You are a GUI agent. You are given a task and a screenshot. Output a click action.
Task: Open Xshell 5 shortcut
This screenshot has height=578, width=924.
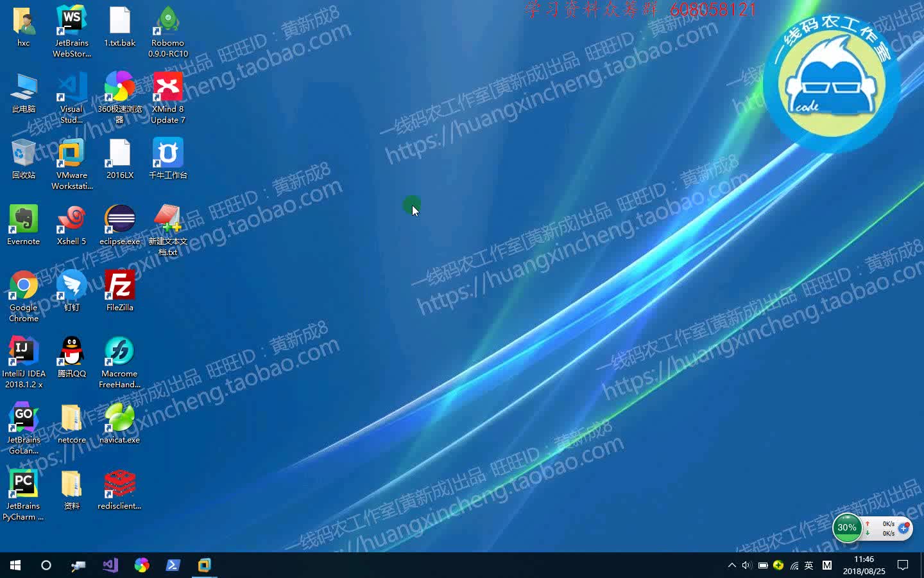72,225
